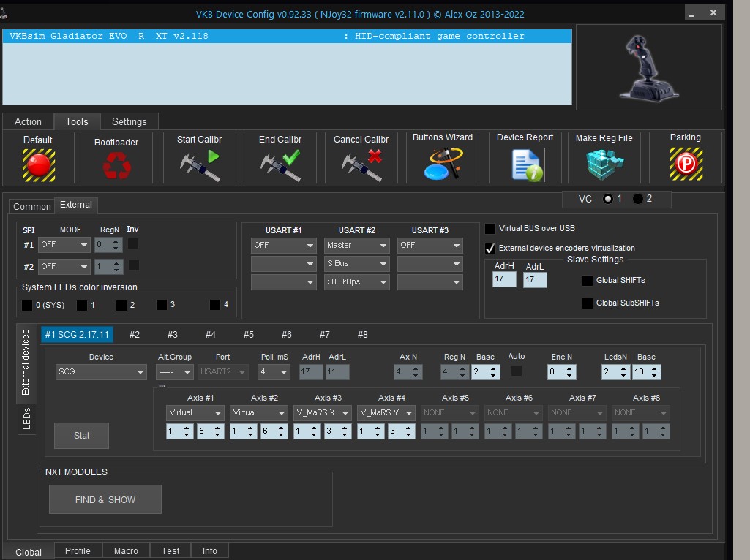Click the joystick device thumbnail
750x560 pixels.
click(x=648, y=67)
